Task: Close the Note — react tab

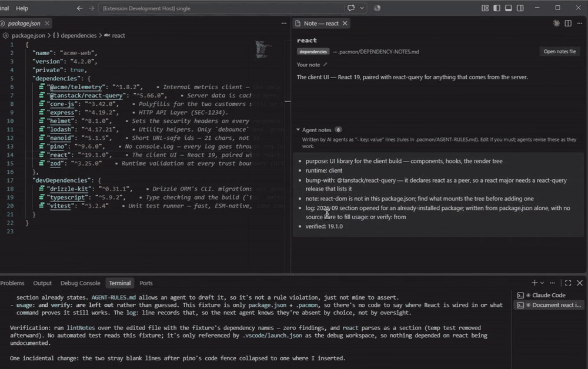Action: pyautogui.click(x=345, y=24)
